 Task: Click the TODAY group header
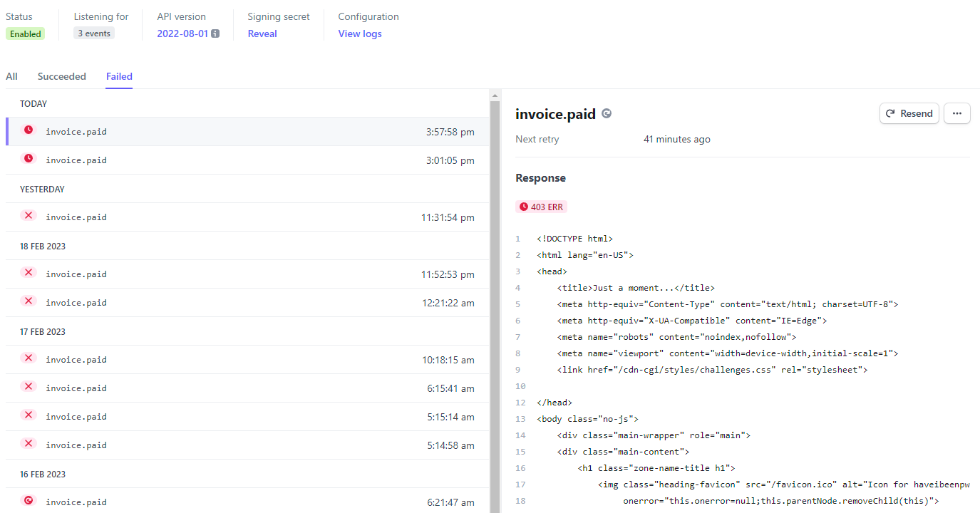(x=33, y=104)
